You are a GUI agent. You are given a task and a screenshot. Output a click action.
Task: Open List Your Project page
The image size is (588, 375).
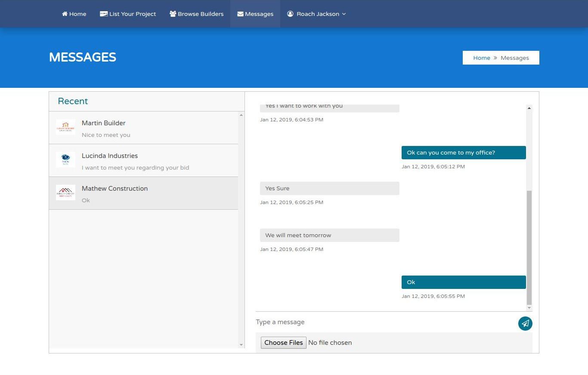133,14
